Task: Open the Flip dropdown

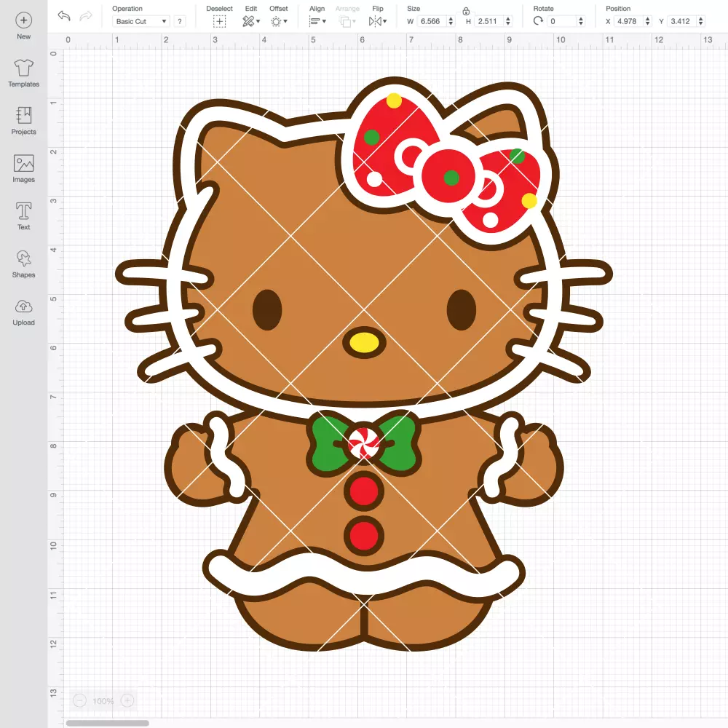Action: (x=377, y=21)
